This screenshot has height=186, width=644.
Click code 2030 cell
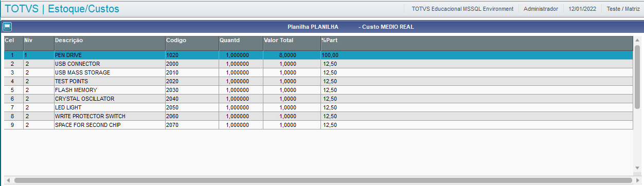click(x=192, y=90)
